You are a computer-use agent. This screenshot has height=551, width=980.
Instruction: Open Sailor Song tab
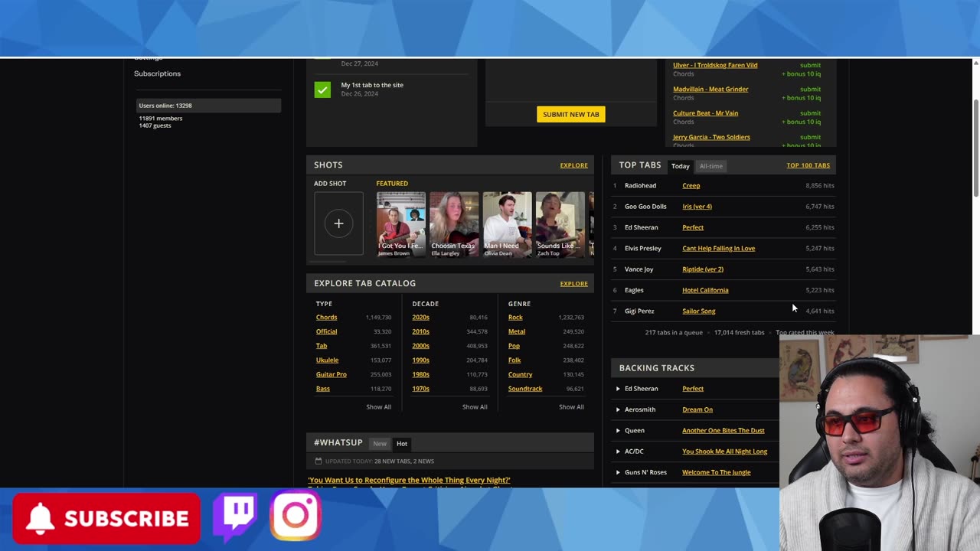pos(698,311)
